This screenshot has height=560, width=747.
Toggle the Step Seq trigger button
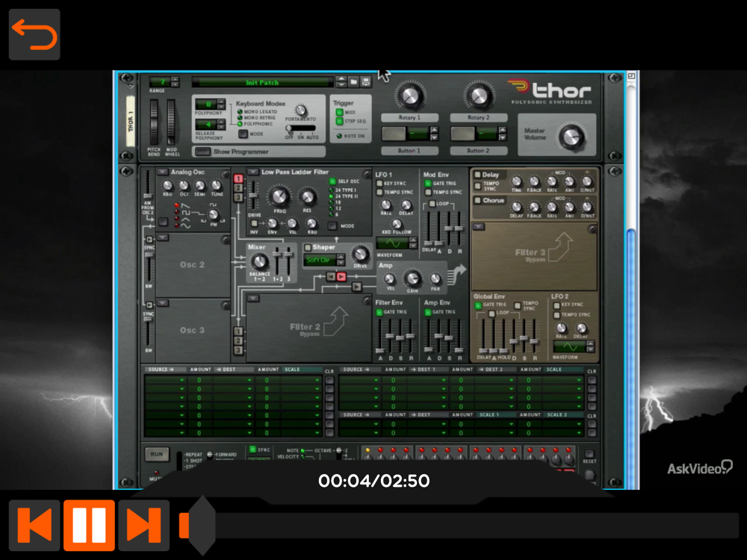pos(339,122)
